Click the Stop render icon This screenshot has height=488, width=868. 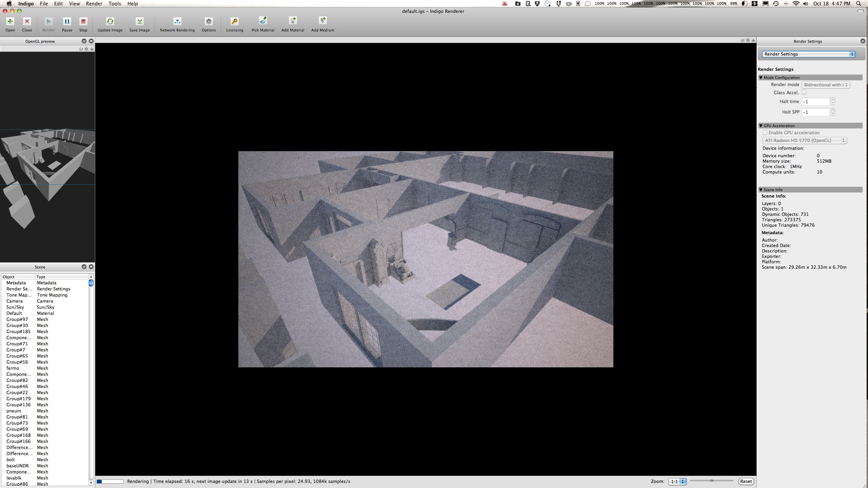(83, 22)
